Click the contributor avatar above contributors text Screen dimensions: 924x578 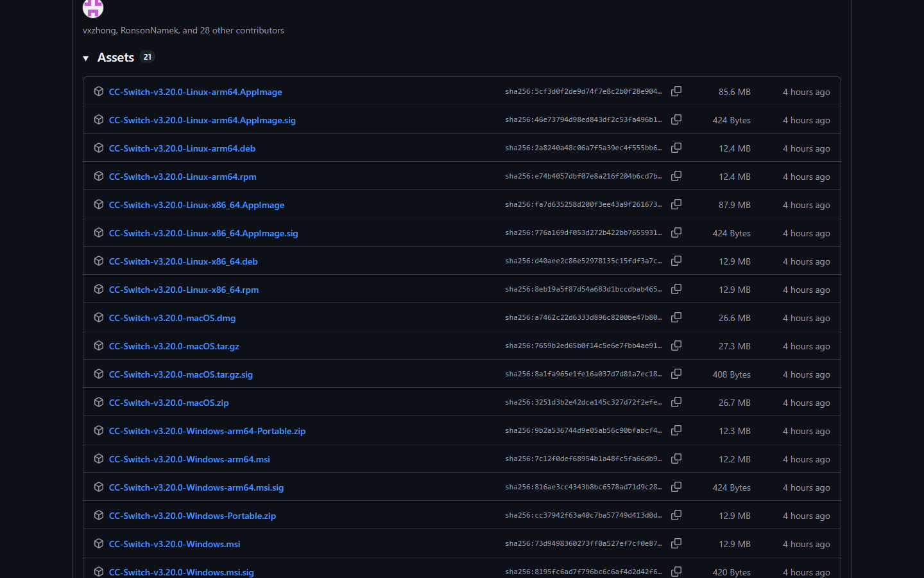point(93,8)
